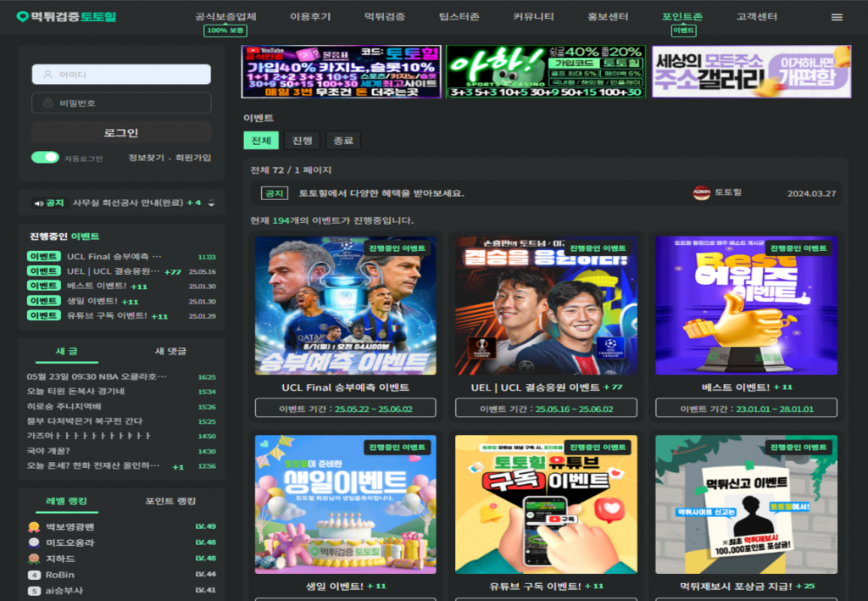Select the 전체 event filter tab
868x601 pixels.
click(261, 141)
